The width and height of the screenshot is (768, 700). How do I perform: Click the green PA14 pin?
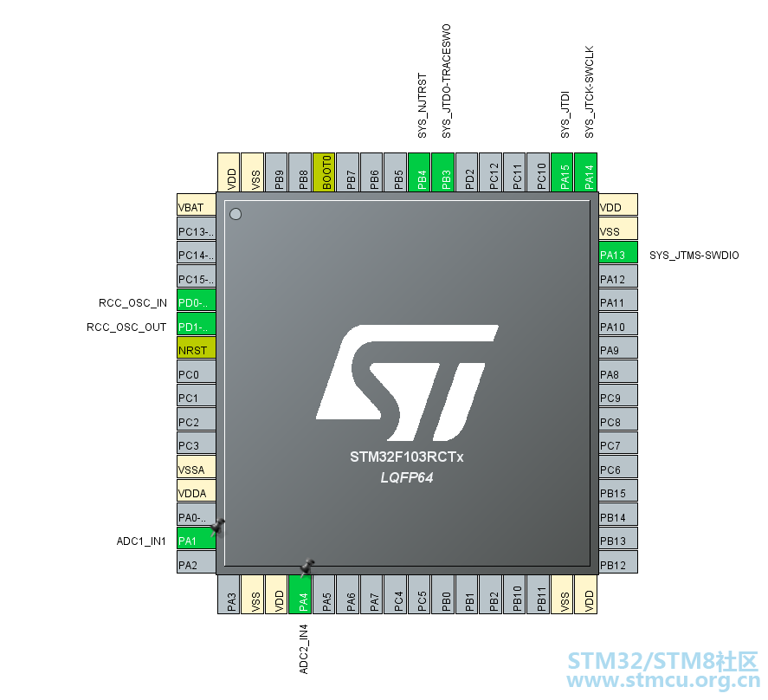586,172
